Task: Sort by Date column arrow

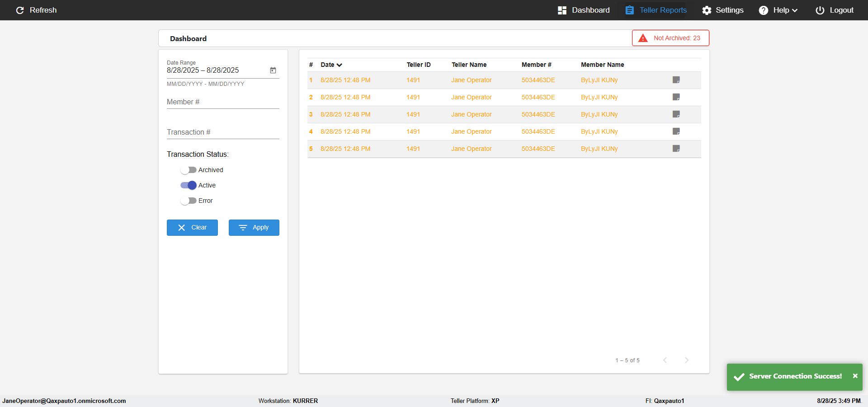Action: click(x=339, y=65)
